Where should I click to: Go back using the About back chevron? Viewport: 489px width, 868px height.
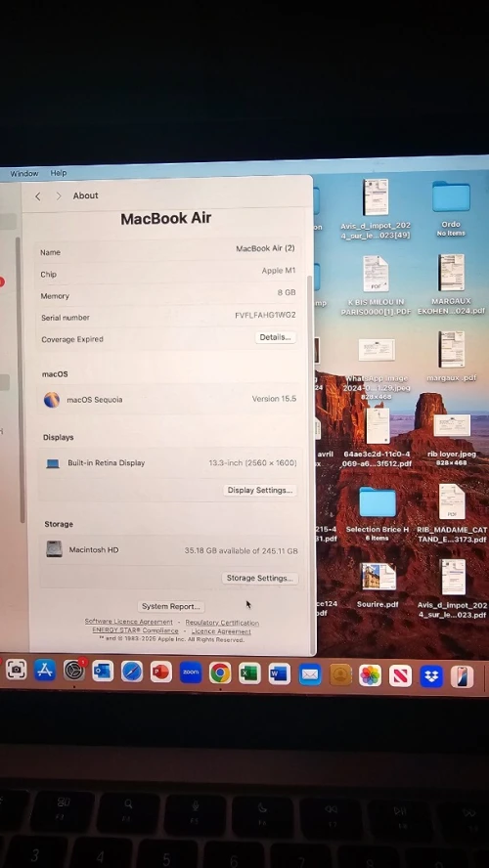tap(38, 196)
